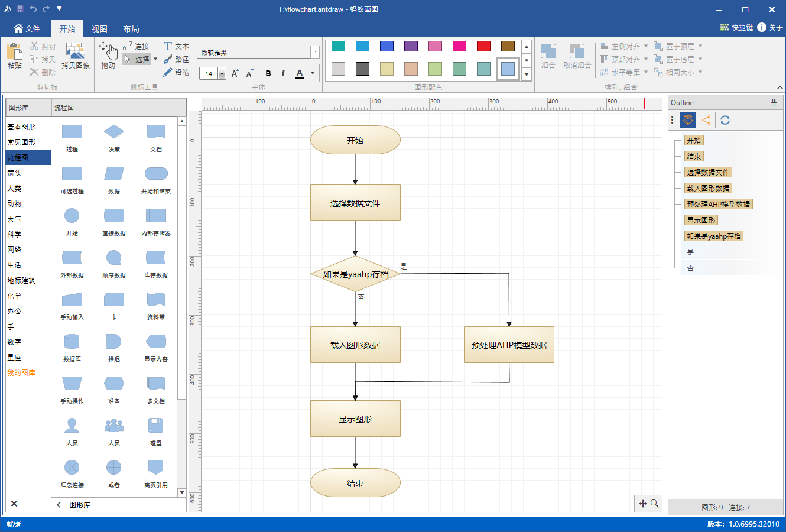Switch to the Layout (布局) tab

tap(131, 28)
